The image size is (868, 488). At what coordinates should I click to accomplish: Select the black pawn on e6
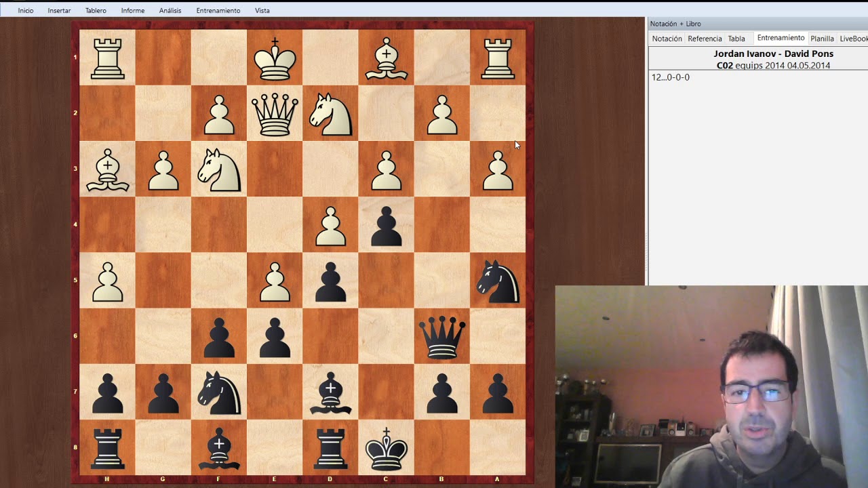(x=275, y=338)
